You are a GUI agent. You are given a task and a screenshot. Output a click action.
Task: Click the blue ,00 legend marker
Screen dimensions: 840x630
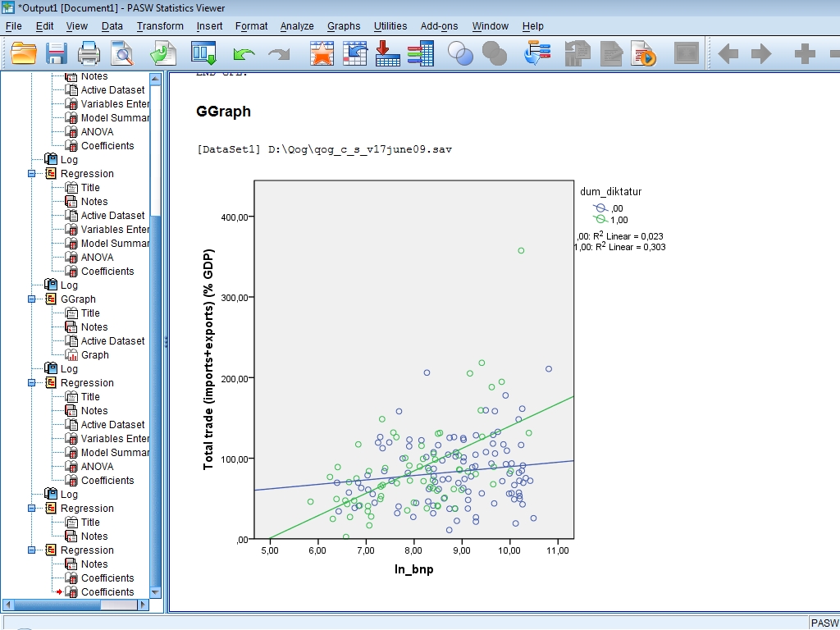pyautogui.click(x=600, y=208)
